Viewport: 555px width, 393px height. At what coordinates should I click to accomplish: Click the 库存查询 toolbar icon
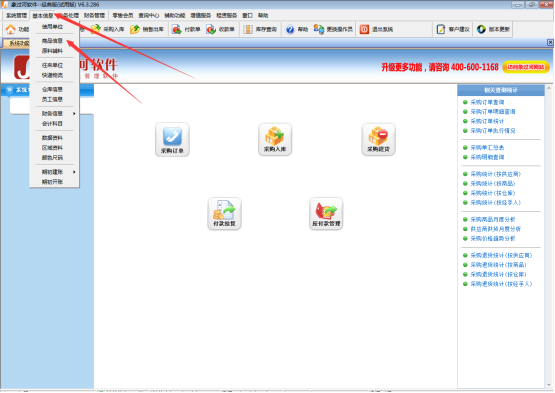[x=248, y=29]
